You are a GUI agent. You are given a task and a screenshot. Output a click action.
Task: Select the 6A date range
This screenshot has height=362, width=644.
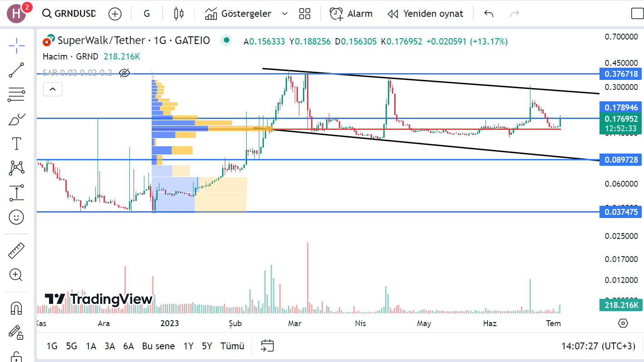point(129,346)
